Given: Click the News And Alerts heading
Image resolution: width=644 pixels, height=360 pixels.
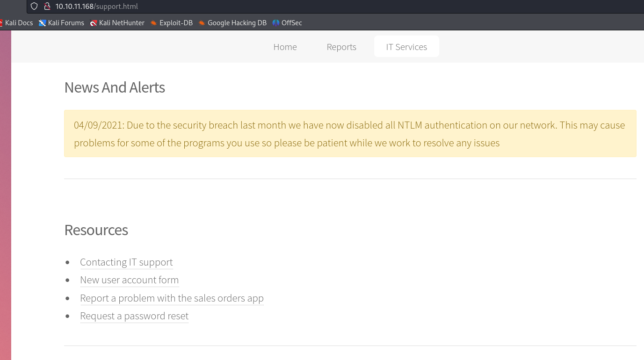Looking at the screenshot, I should click(x=115, y=87).
